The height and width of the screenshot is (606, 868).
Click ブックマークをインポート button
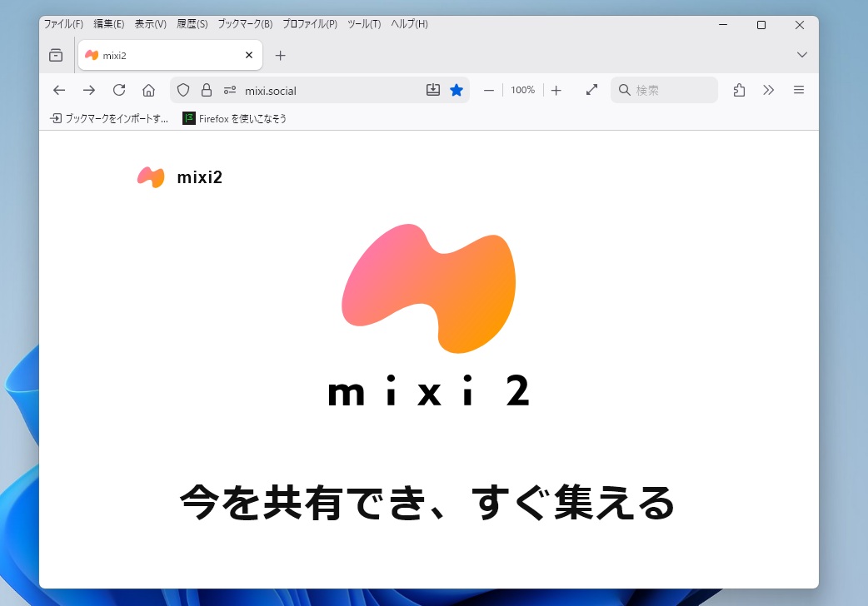click(x=109, y=118)
